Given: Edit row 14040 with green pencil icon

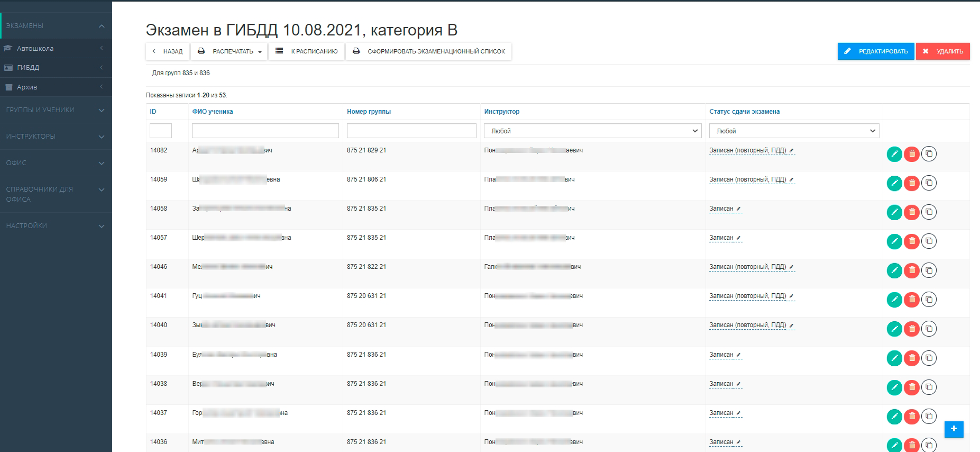Looking at the screenshot, I should [x=894, y=329].
